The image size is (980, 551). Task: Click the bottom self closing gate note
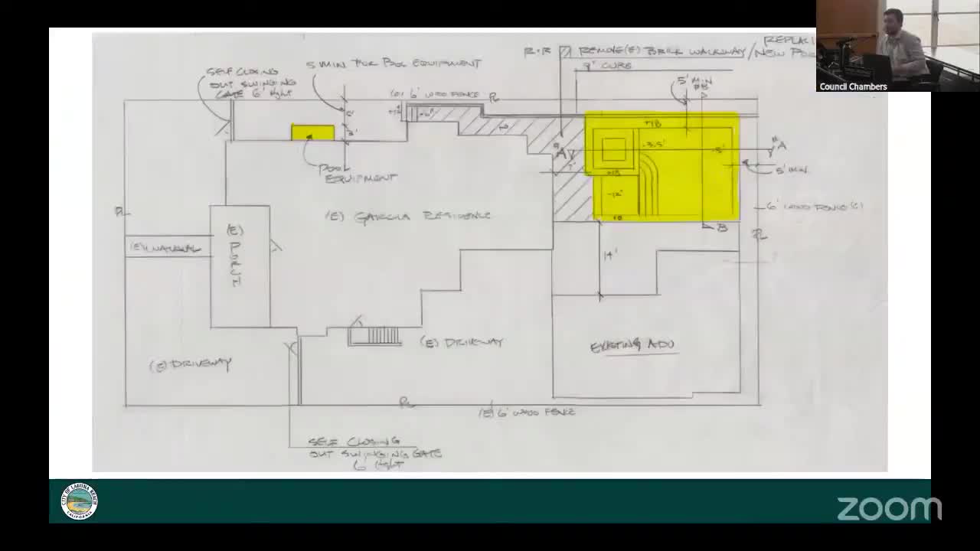(374, 453)
